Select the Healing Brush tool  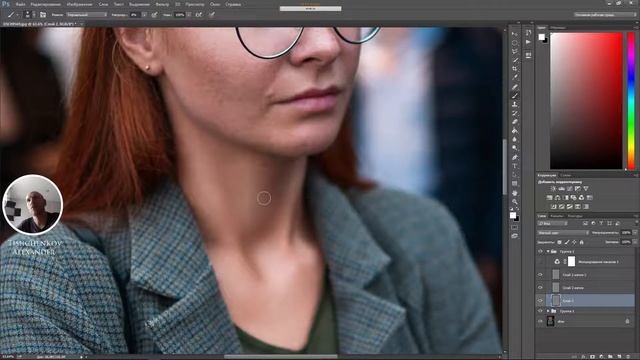pos(515,87)
